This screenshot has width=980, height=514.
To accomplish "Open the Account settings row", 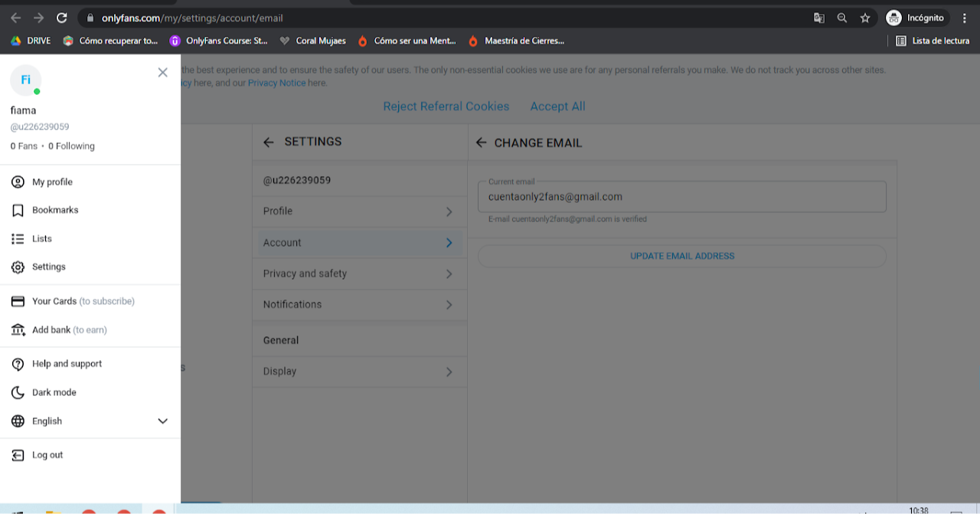I will point(359,243).
